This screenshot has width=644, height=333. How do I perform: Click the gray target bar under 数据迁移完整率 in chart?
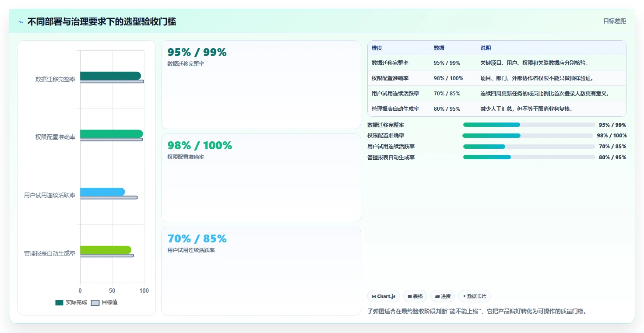pyautogui.click(x=112, y=81)
